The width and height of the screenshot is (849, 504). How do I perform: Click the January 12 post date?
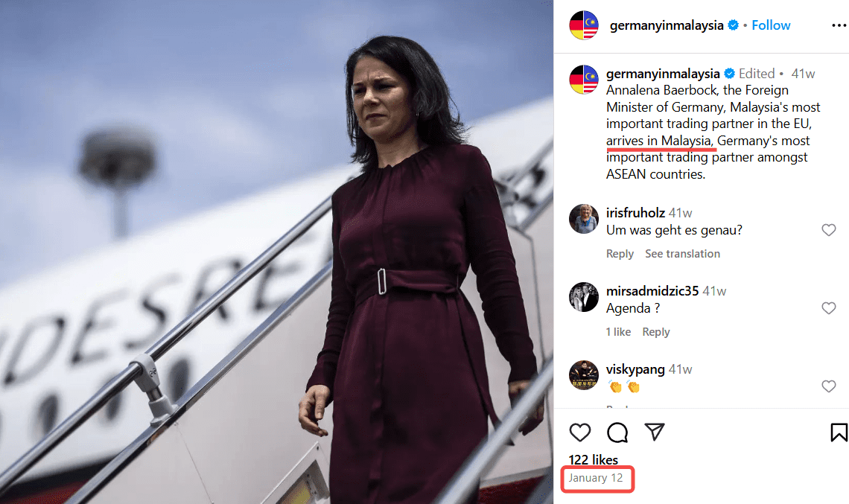coord(596,478)
